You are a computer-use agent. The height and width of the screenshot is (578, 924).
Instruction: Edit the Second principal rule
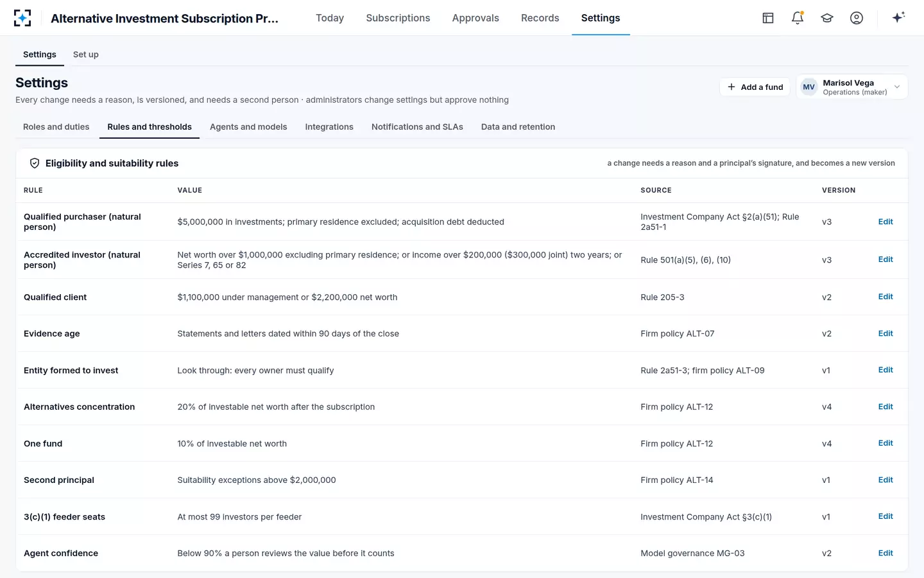tap(886, 480)
